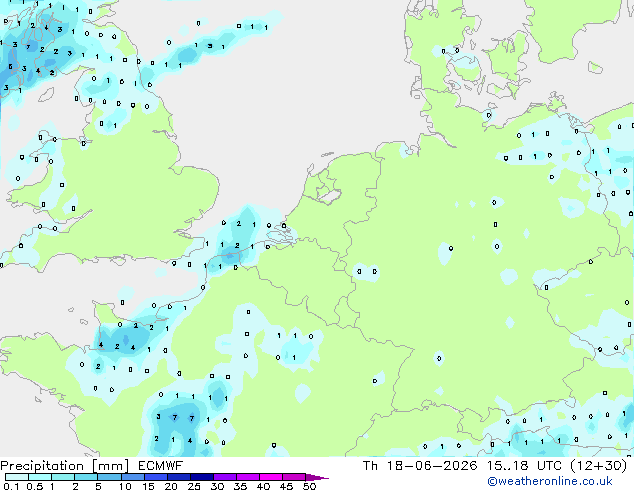Click the "ECMWF" model label
Screen dimensions: 634x490
(161, 466)
